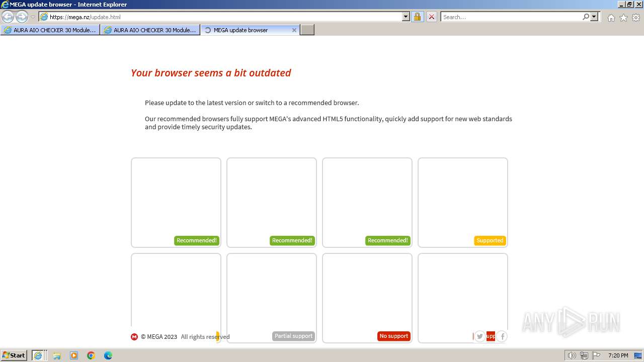Click the MEGA logo in footer
The image size is (644, 362).
tap(134, 337)
